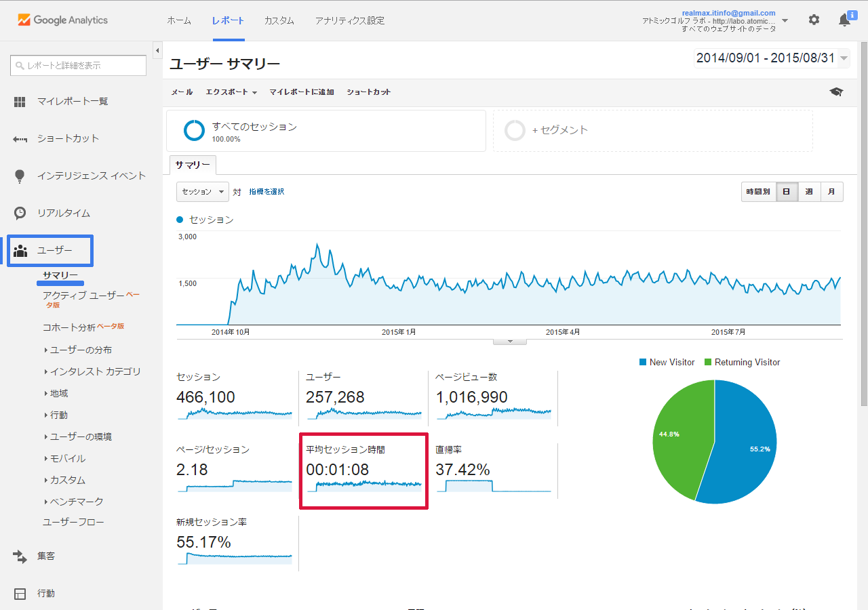Click the graduation cap education icon
This screenshot has height=610, width=868.
click(836, 92)
